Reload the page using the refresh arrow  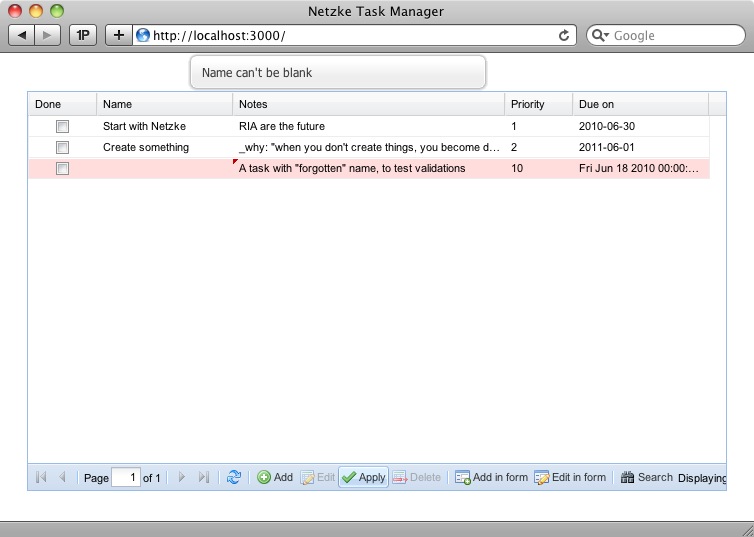tap(564, 36)
